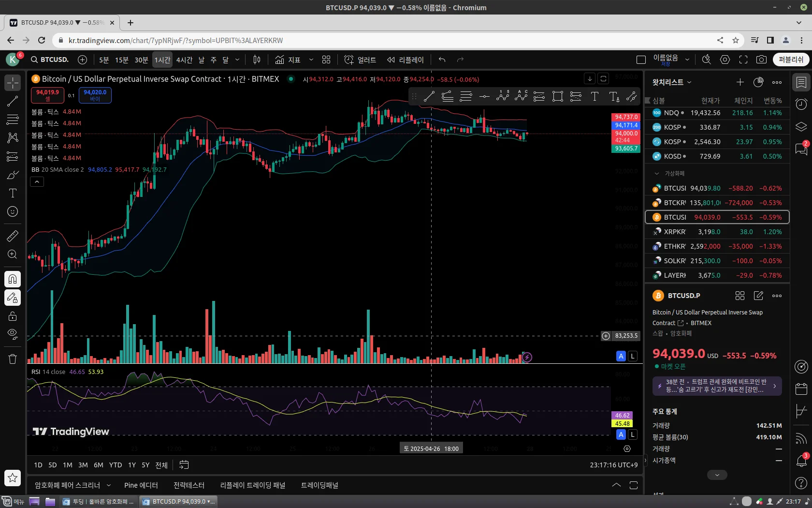Toggle stay in drawing mode

13,298
